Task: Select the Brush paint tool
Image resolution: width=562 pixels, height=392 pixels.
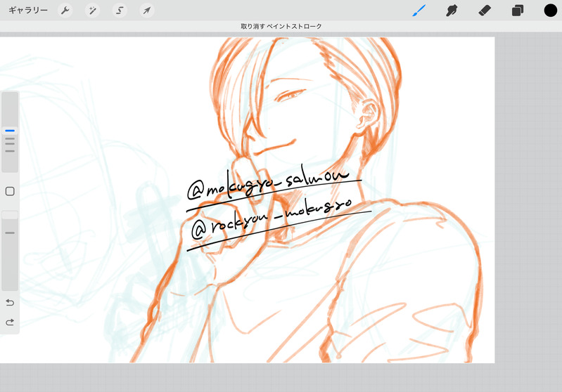Action: point(419,11)
